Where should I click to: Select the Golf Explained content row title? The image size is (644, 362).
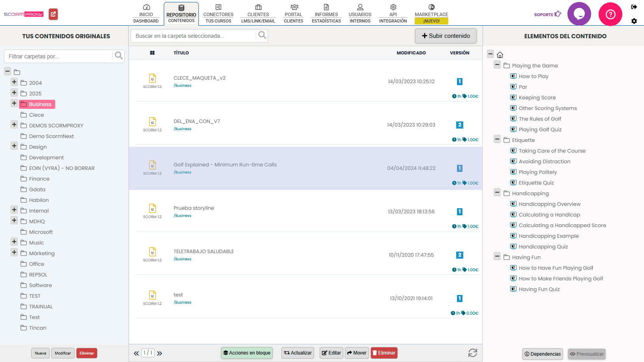[225, 165]
